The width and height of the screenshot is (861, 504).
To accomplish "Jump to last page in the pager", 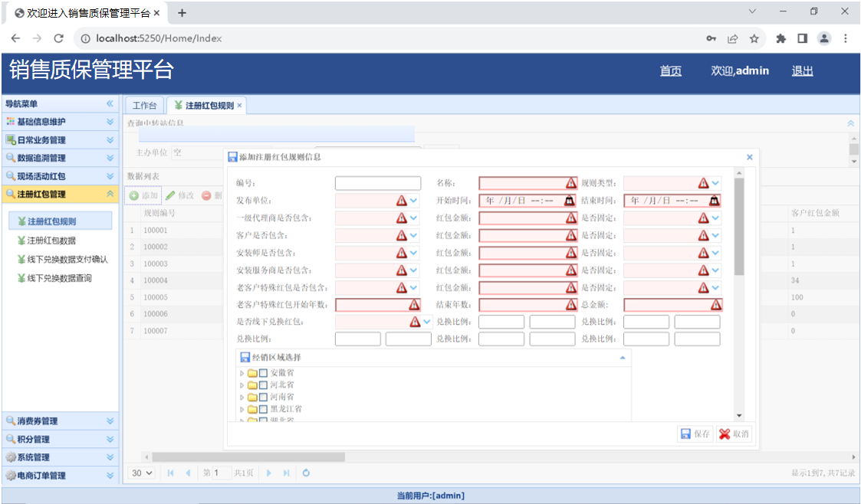I will tap(286, 473).
